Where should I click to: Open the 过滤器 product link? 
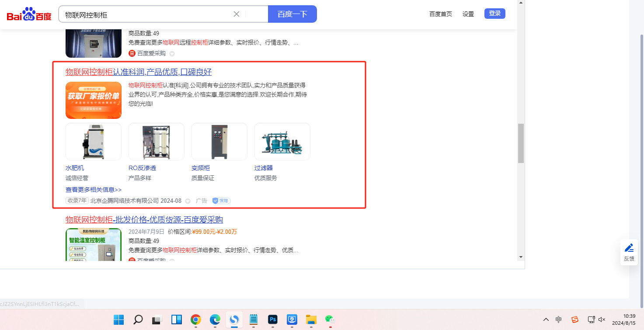(264, 168)
